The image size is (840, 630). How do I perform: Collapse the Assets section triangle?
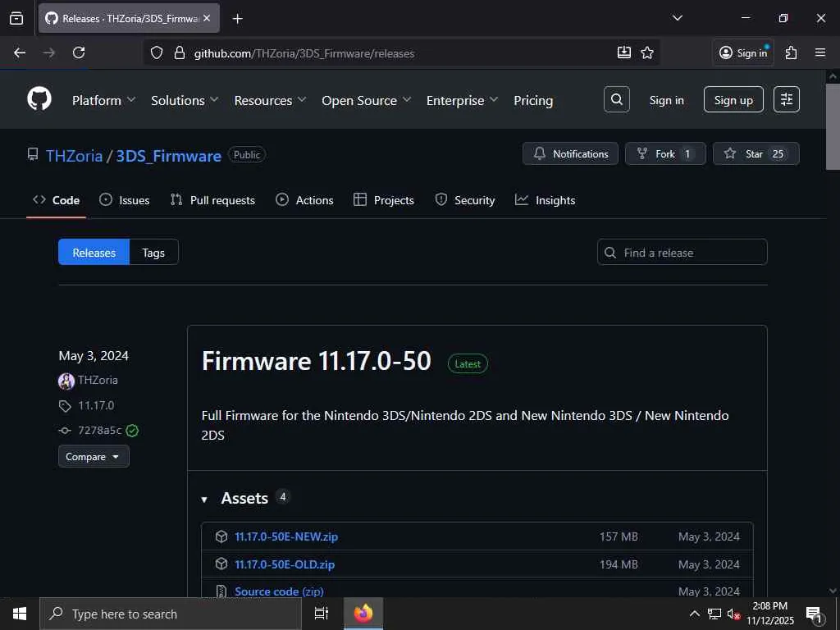(x=204, y=500)
